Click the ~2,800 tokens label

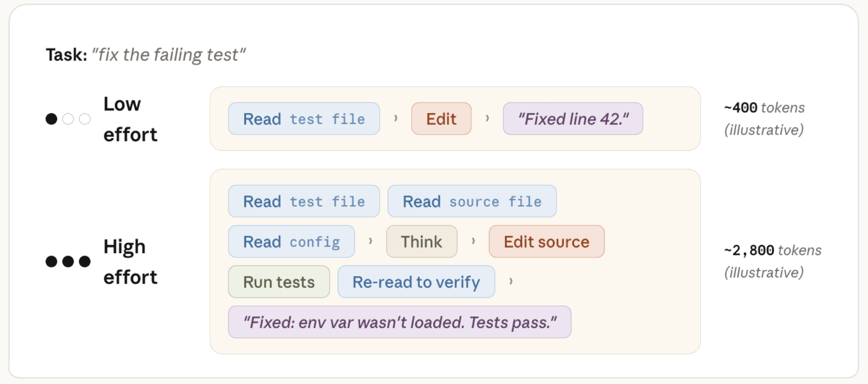773,250
